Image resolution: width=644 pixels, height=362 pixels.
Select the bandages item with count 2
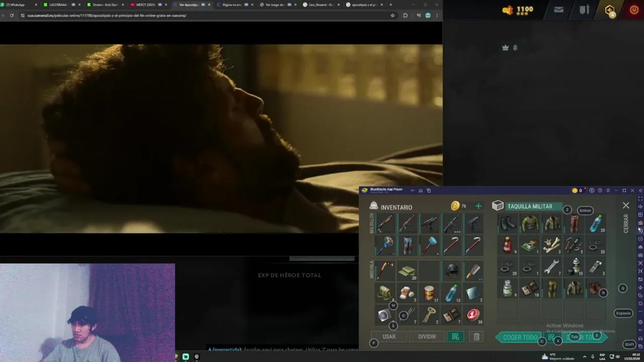coord(407,293)
